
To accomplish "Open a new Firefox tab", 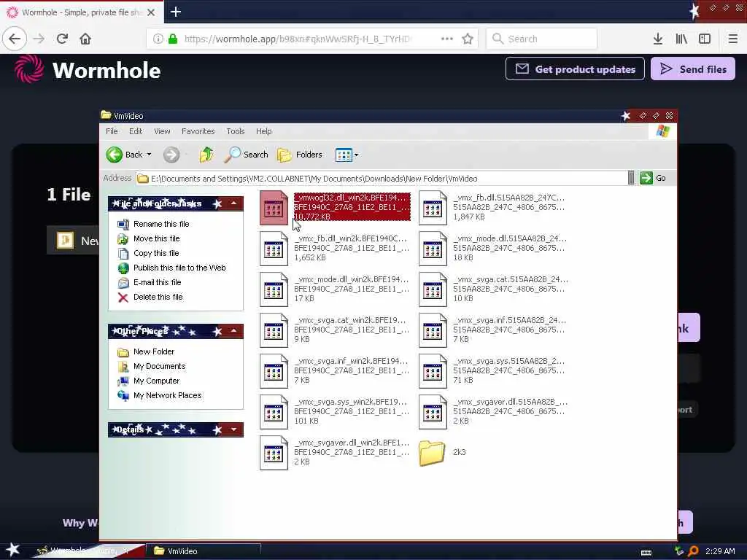I will (x=176, y=12).
